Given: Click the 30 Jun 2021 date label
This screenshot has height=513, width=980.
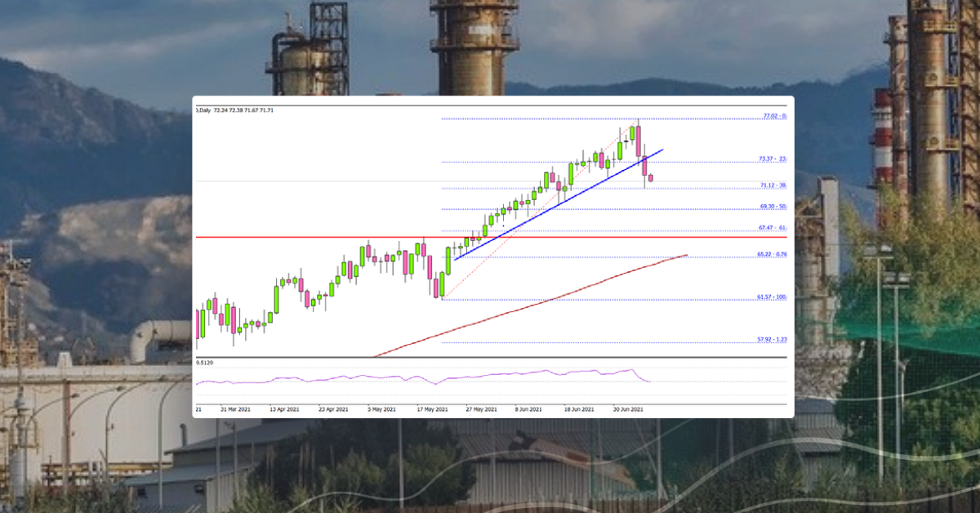Looking at the screenshot, I should tap(627, 405).
